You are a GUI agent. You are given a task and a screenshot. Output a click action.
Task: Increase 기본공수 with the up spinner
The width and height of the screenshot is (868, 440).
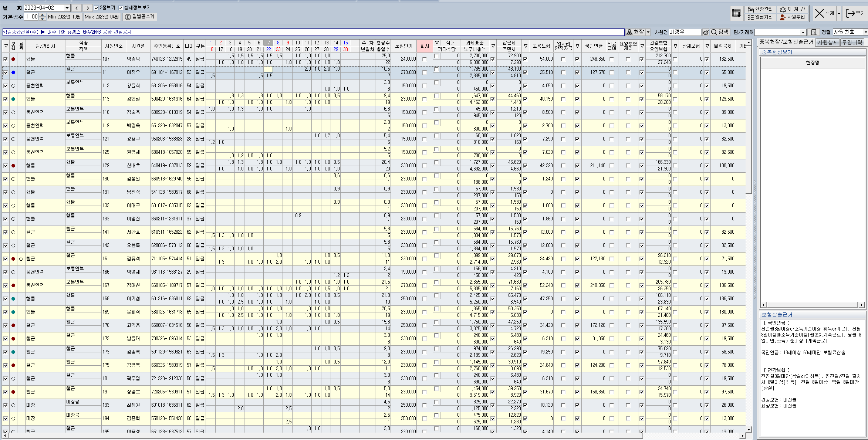[43, 15]
